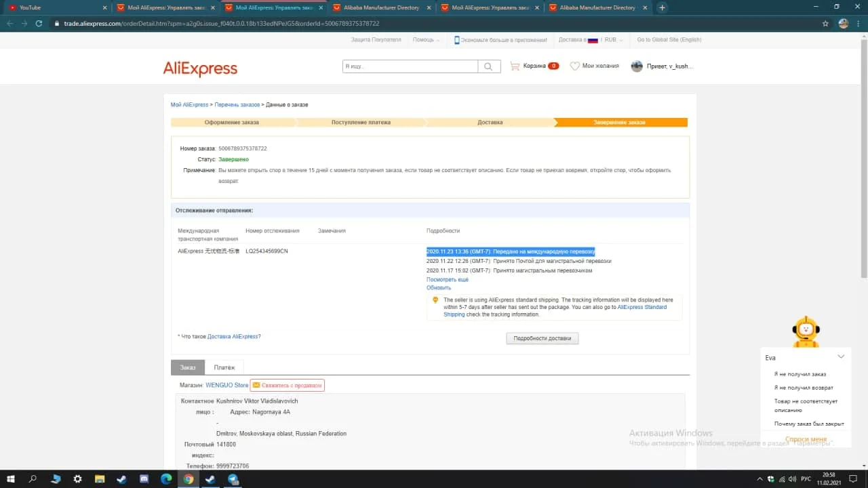Click Обновить to refresh tracking
This screenshot has height=488, width=868.
click(439, 288)
